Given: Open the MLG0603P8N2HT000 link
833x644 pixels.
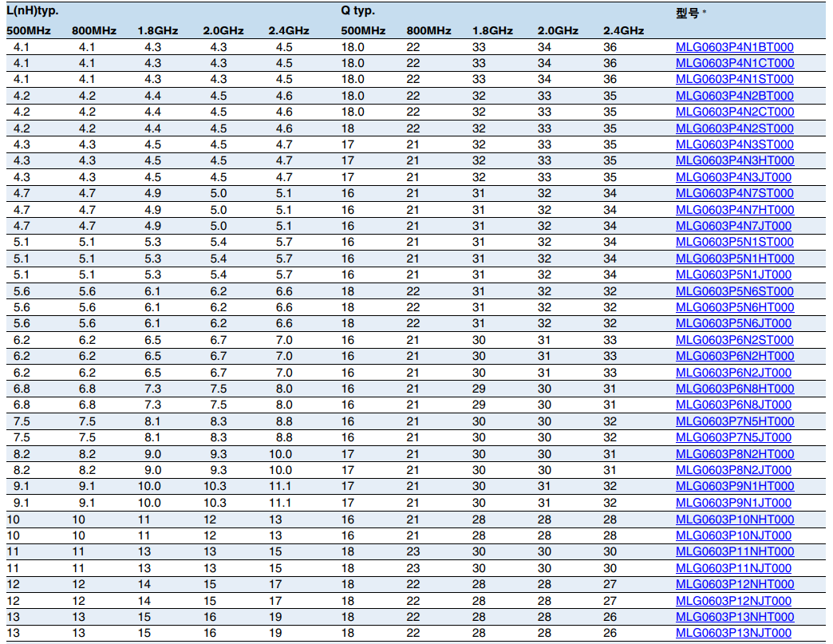Looking at the screenshot, I should coord(734,454).
